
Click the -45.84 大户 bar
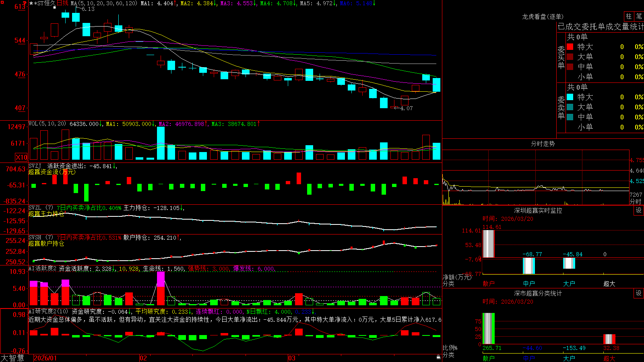[x=569, y=263]
